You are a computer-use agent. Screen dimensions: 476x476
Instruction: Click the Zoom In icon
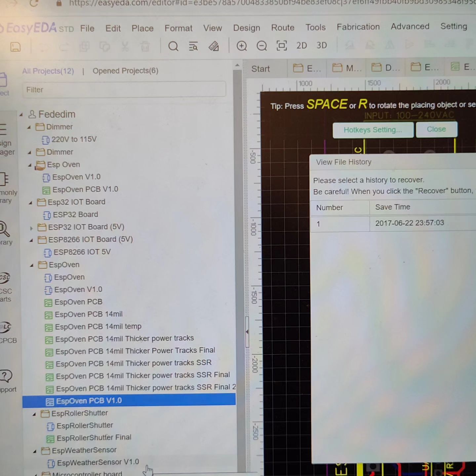point(242,46)
